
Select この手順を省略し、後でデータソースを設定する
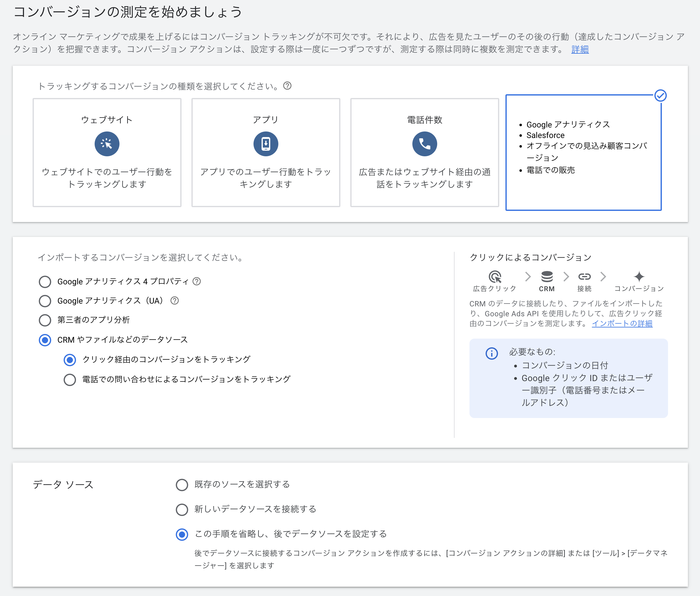[x=182, y=535]
